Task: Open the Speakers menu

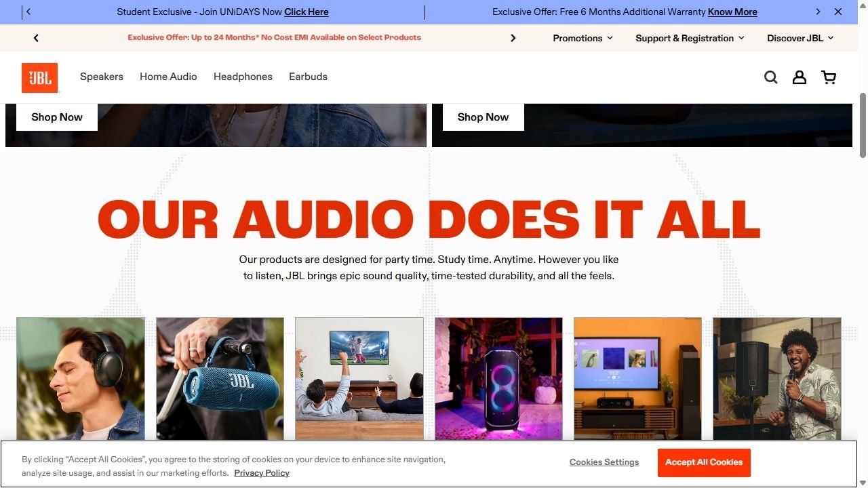Action: pyautogui.click(x=102, y=77)
